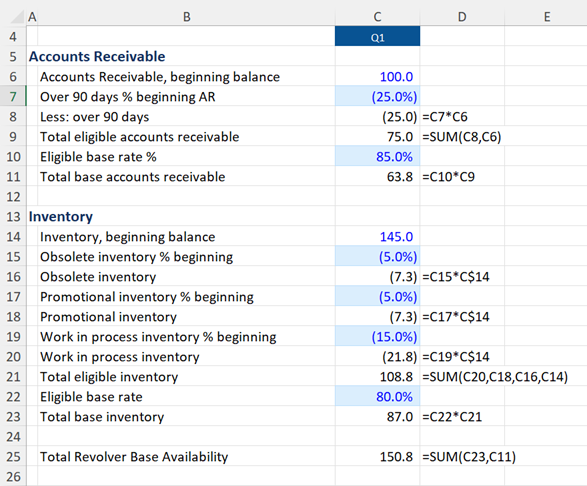Select the column E header

click(x=546, y=17)
